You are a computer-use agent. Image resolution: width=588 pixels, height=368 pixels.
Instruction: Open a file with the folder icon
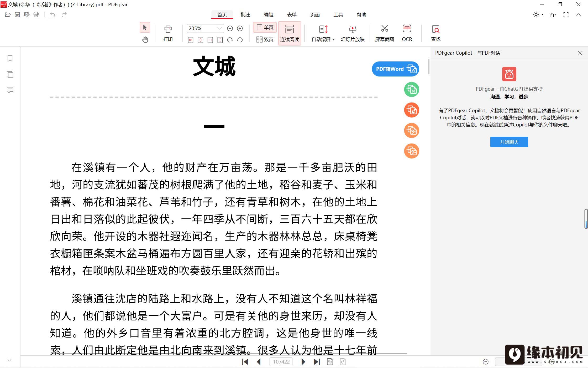click(x=8, y=15)
